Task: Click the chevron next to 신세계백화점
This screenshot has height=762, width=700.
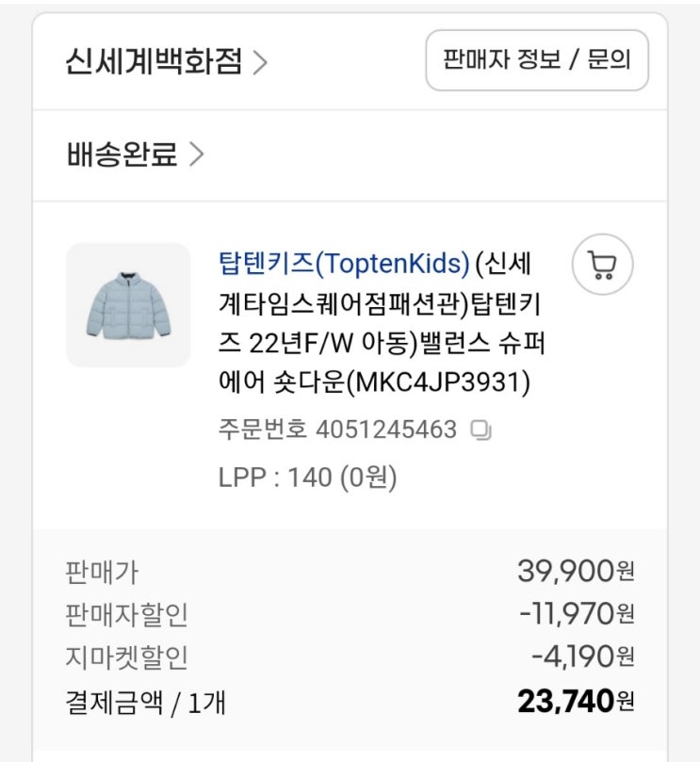Action: pyautogui.click(x=261, y=63)
